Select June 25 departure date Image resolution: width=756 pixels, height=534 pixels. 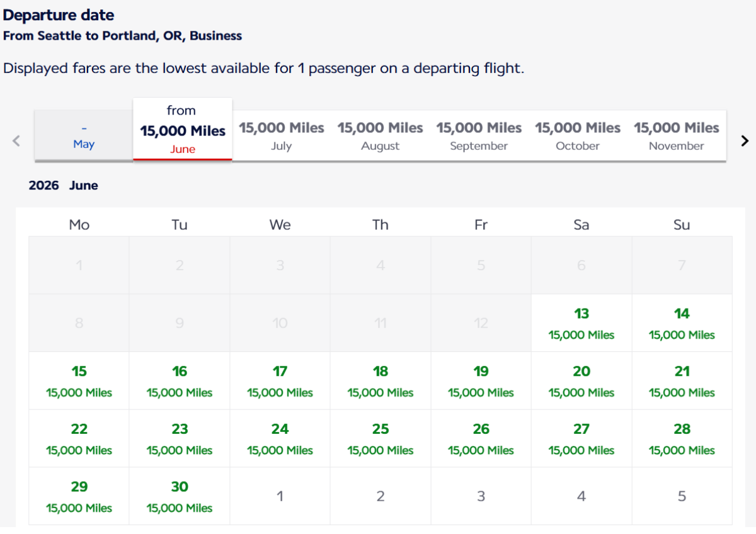point(381,439)
